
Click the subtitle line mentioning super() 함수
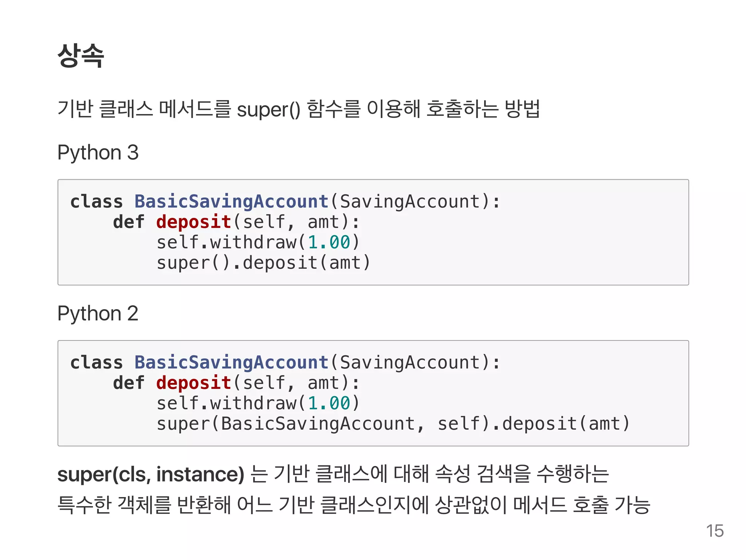299,109
